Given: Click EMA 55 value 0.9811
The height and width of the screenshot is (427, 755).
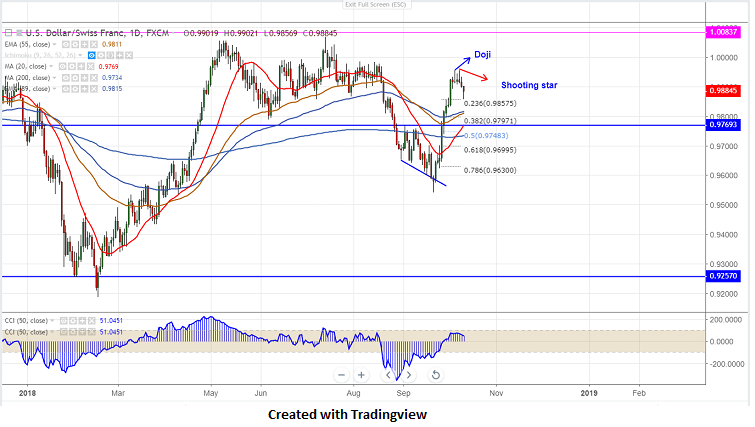Looking at the screenshot, I should point(112,44).
